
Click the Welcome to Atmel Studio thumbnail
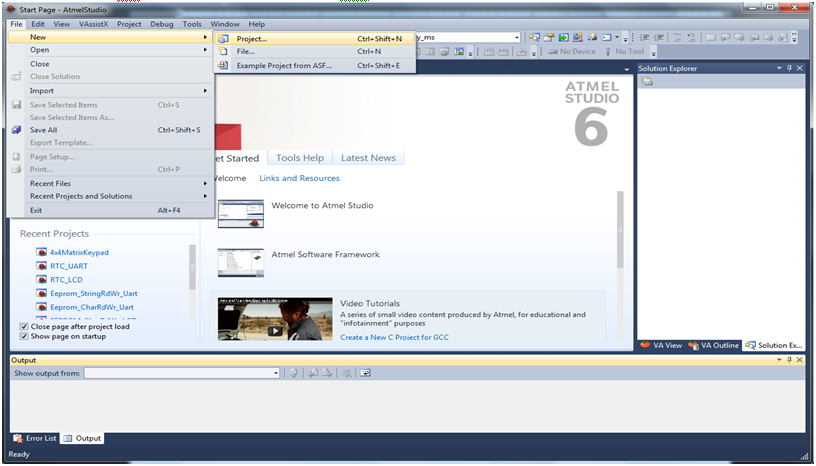coord(240,213)
